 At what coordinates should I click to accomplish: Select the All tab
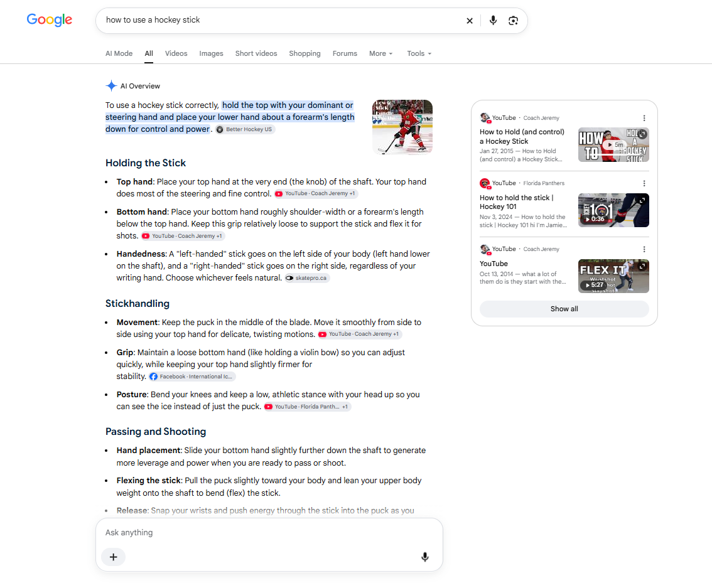[x=149, y=53]
